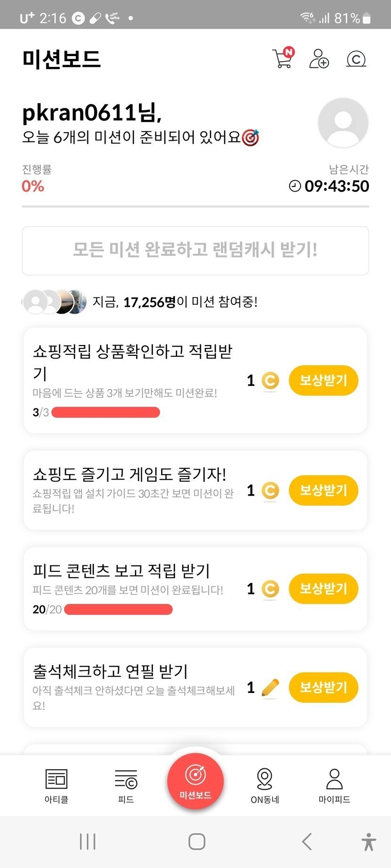Switch to the 피드 tab
391x868 pixels.
coord(126,785)
